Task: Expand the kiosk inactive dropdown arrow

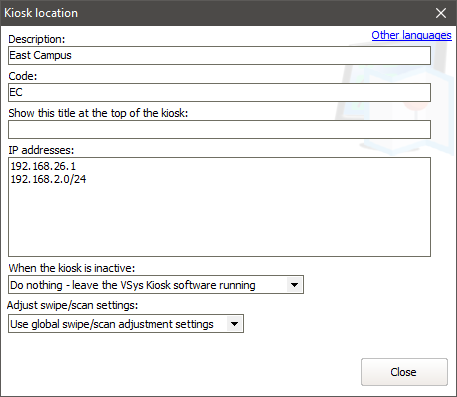Action: point(294,285)
